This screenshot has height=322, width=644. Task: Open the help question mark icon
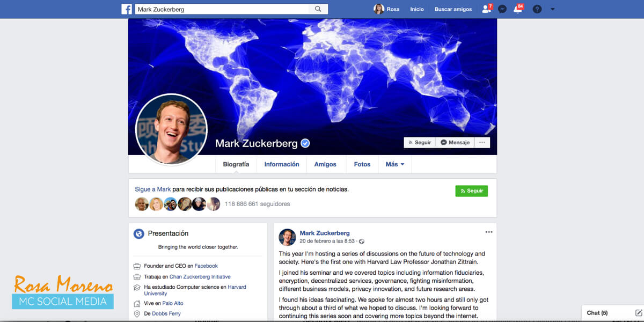click(x=537, y=9)
